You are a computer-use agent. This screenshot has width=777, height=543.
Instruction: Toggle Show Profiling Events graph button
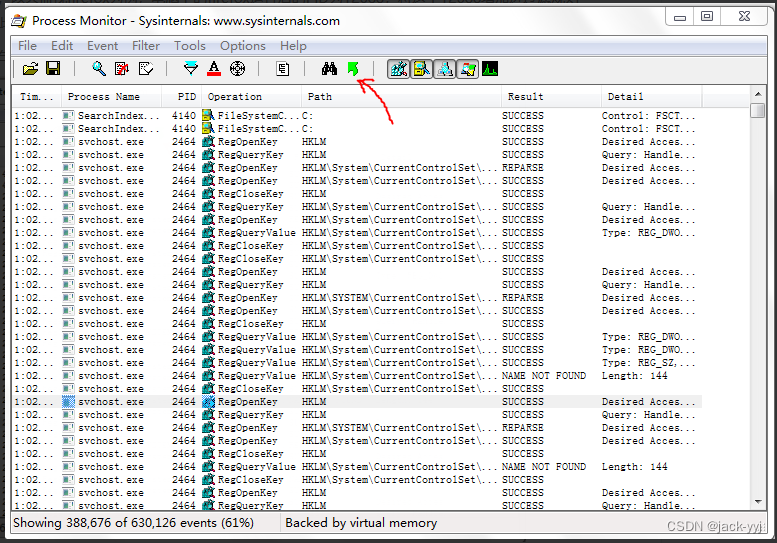point(490,69)
